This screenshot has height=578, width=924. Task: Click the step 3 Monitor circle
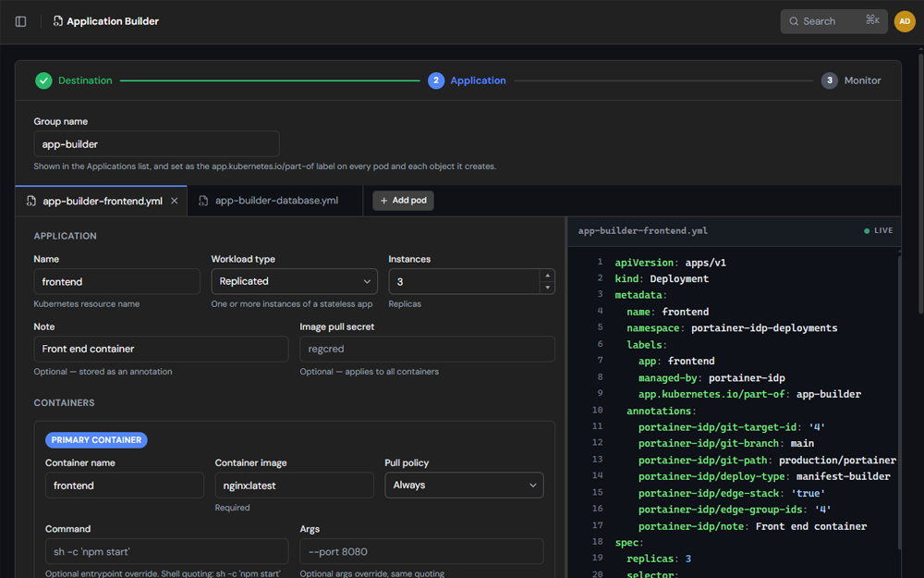click(x=829, y=80)
